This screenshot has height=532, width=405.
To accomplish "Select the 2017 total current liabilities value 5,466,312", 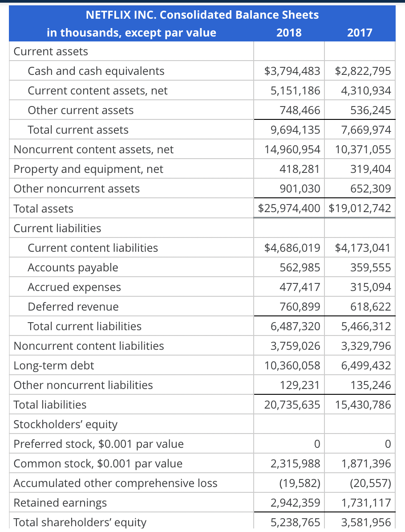I will [366, 326].
